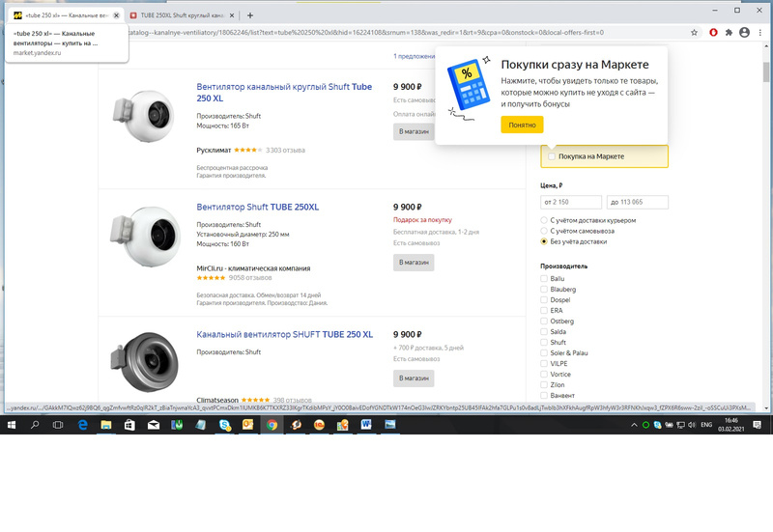Open the Chrome profile avatar
Screen dimensions: 773x532
coord(744,33)
